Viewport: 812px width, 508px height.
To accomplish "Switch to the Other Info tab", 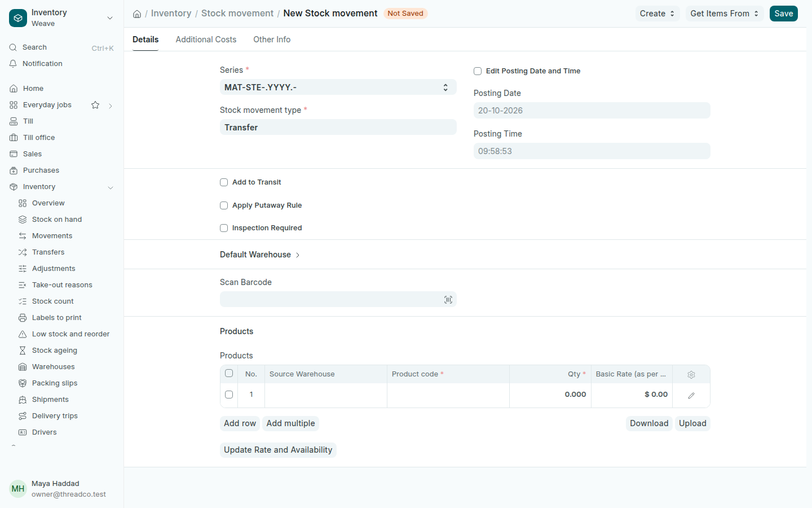I will click(272, 40).
